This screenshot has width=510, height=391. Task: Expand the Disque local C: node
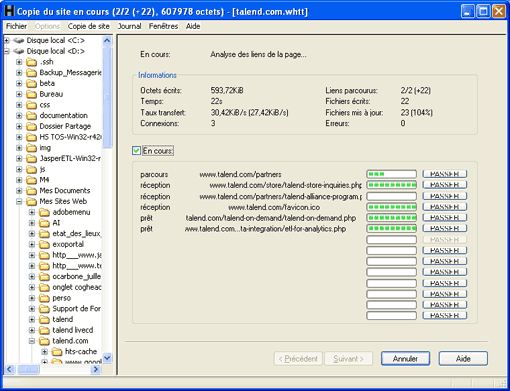click(6, 40)
